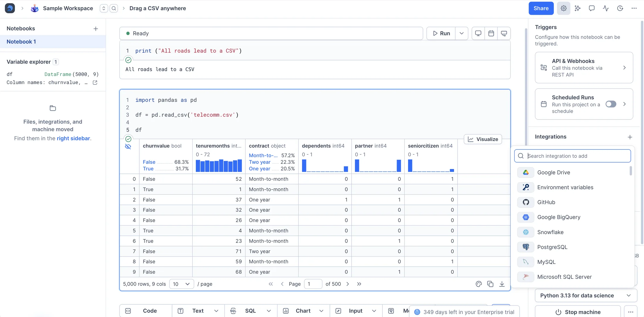
Task: Toggle output visibility eye icon on dataframe
Action: [x=128, y=146]
